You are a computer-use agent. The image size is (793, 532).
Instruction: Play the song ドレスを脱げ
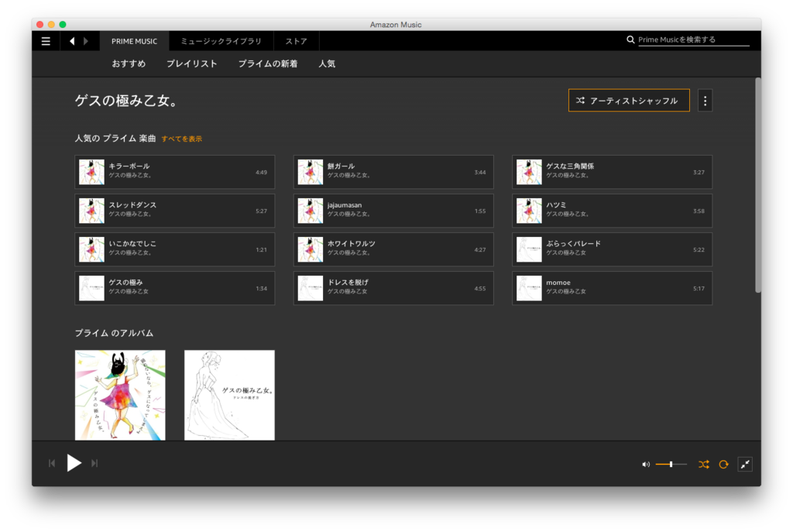click(393, 288)
